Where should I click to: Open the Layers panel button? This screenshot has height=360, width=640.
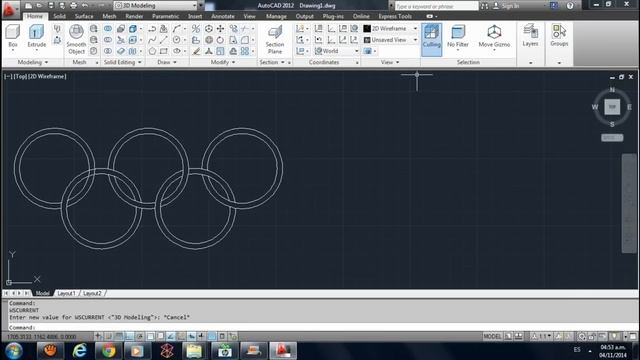pos(530,35)
